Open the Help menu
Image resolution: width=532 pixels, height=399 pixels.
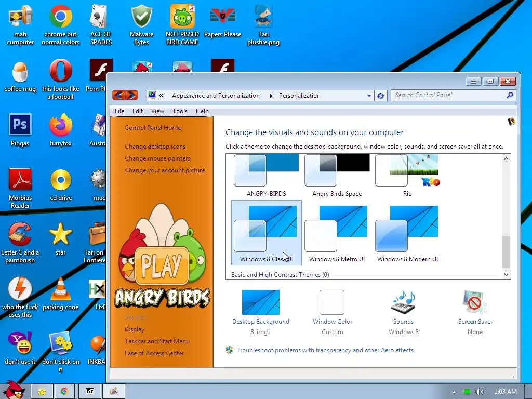pos(202,111)
